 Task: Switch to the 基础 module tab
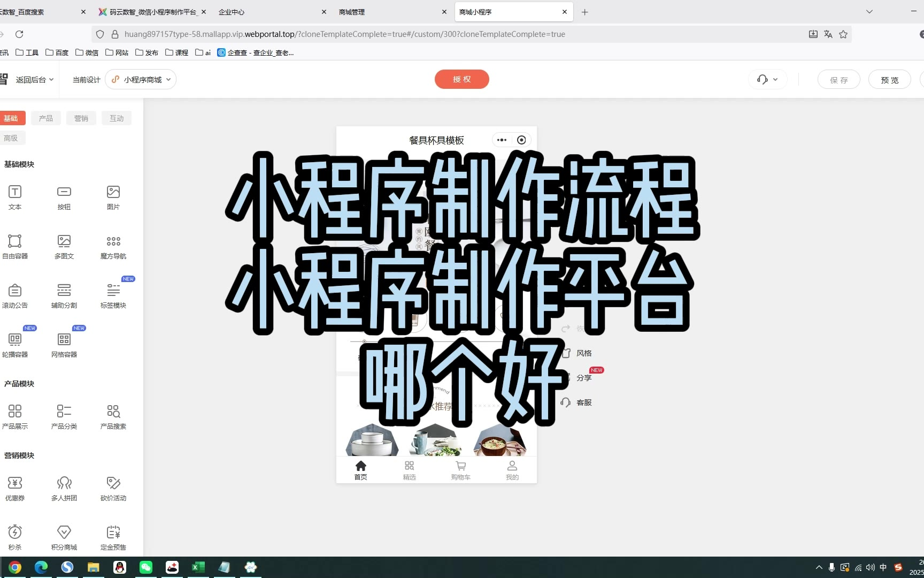pyautogui.click(x=11, y=118)
